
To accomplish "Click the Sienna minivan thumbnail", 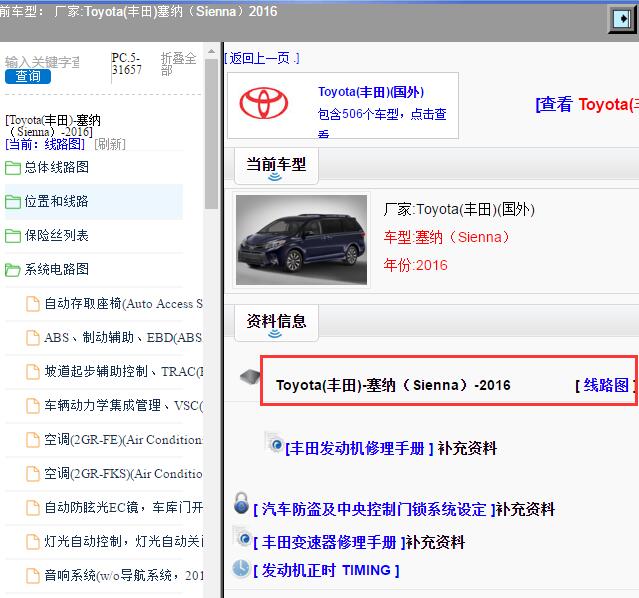I will coord(302,240).
